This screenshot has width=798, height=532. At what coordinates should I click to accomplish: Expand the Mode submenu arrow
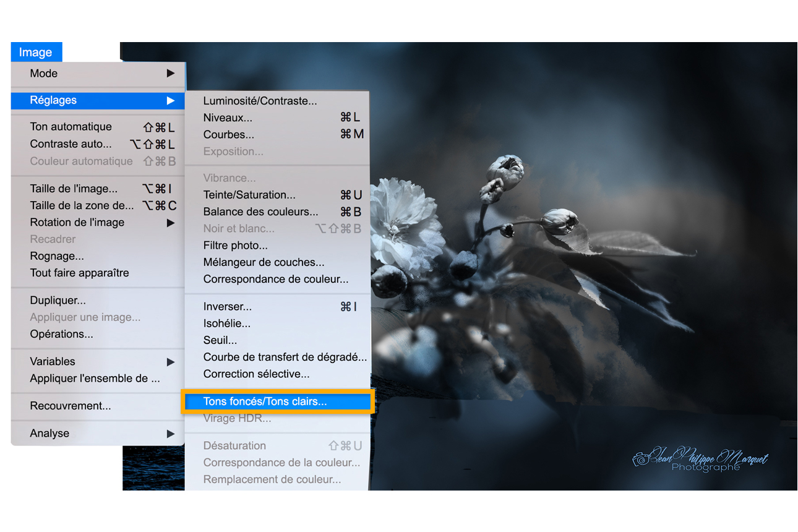(x=170, y=74)
